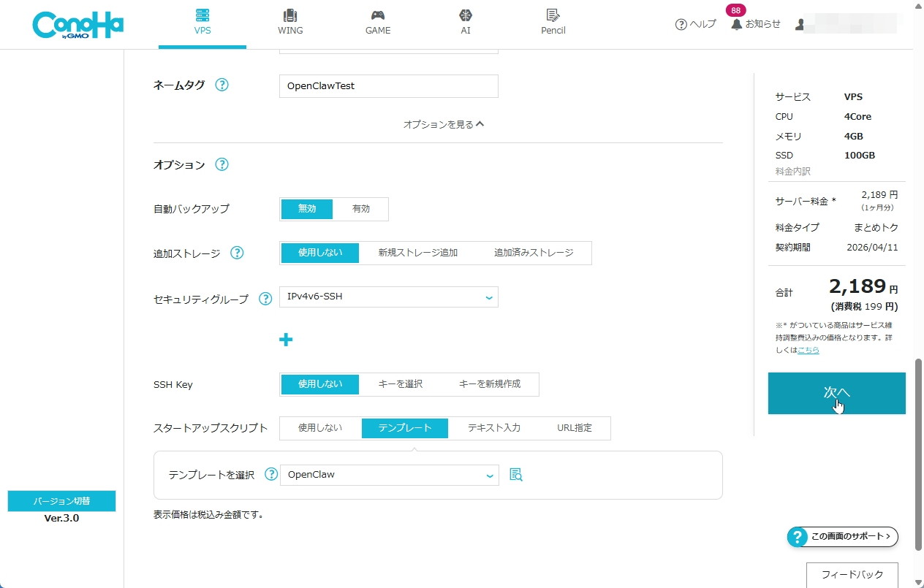
Task: Open the OpenClaw template dropdown
Action: [x=388, y=474]
